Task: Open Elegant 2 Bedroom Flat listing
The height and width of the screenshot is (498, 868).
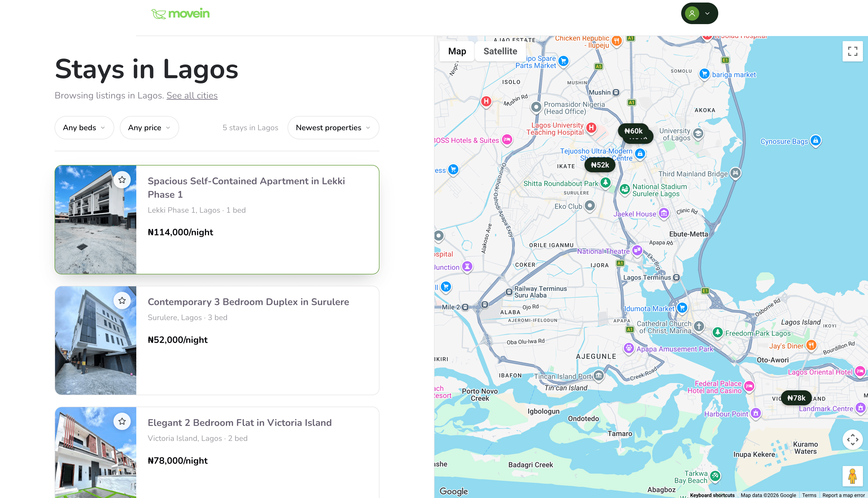Action: tap(239, 423)
